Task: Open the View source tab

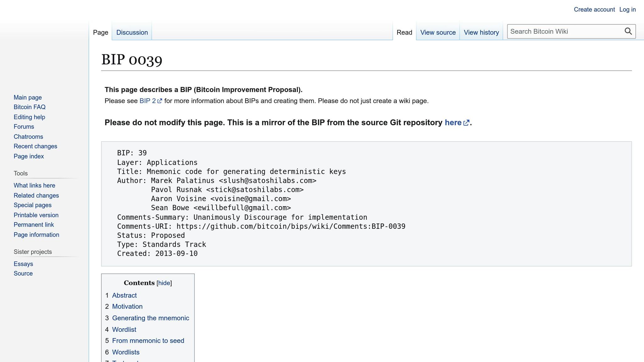Action: pos(438,32)
